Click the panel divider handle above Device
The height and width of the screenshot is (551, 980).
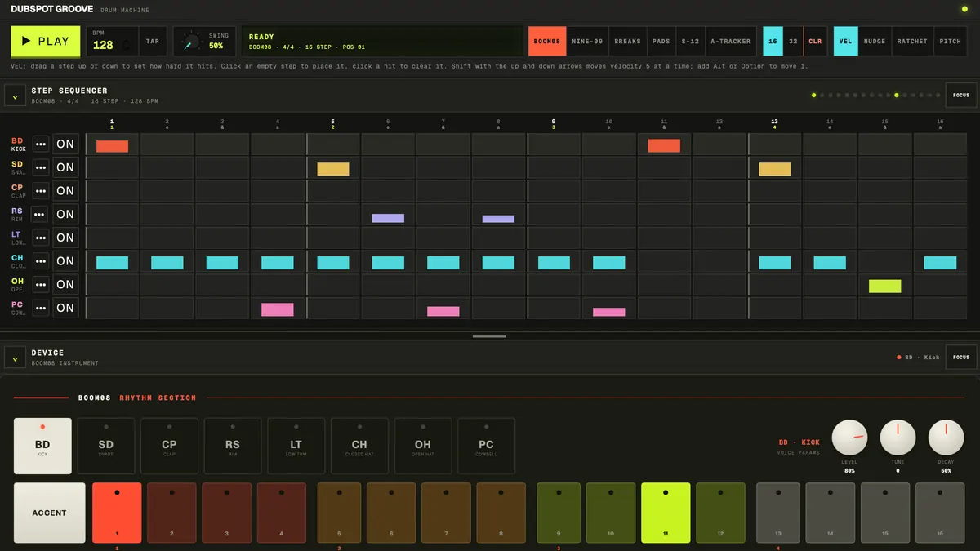tap(489, 336)
